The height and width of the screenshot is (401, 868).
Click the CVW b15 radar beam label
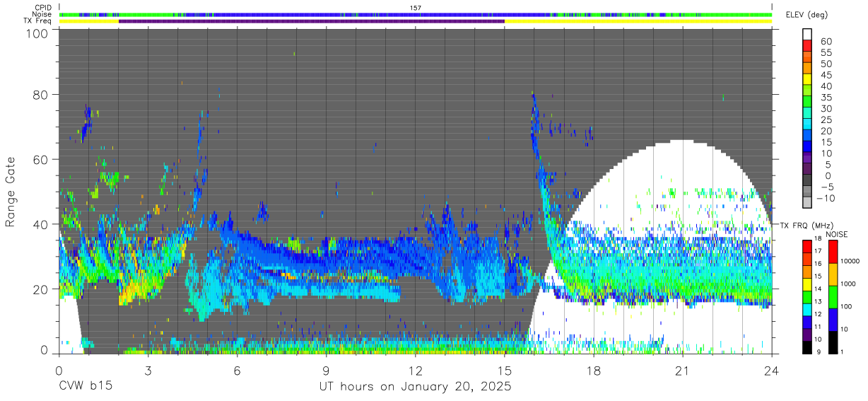85,386
